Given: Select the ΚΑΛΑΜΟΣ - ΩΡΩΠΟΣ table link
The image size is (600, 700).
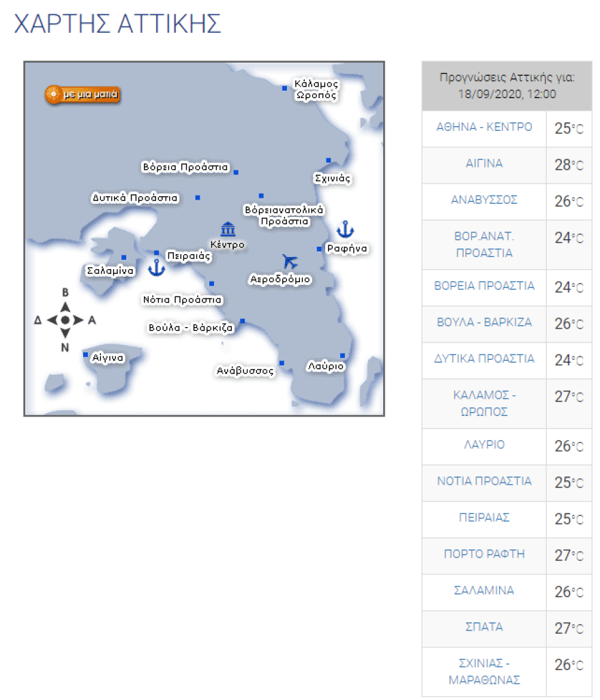Looking at the screenshot, I should [484, 404].
